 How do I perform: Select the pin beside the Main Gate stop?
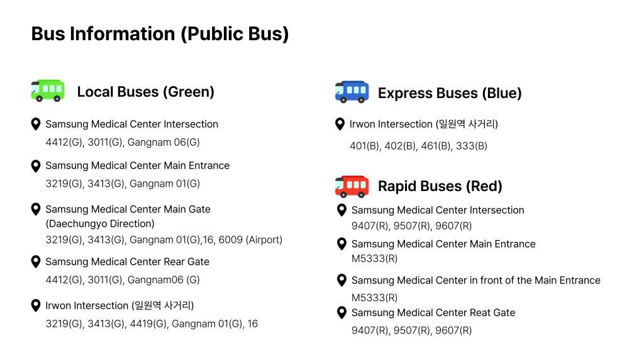(x=36, y=209)
